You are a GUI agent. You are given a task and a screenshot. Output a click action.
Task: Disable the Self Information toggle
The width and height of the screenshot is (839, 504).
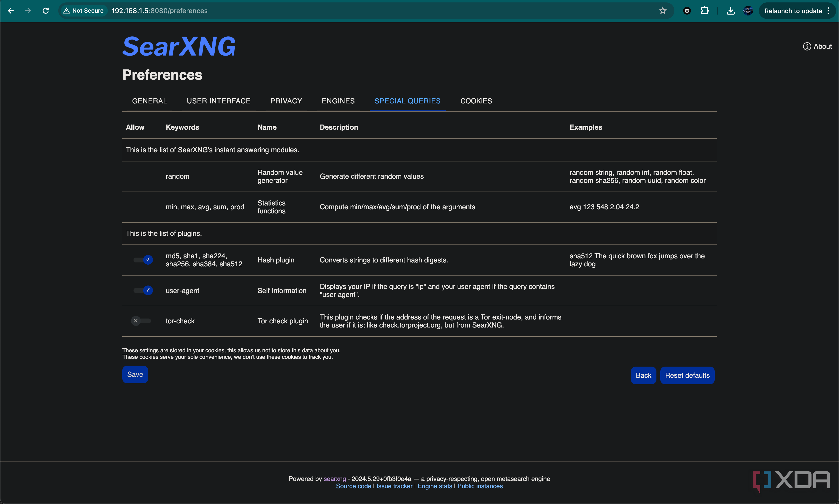[x=143, y=290]
